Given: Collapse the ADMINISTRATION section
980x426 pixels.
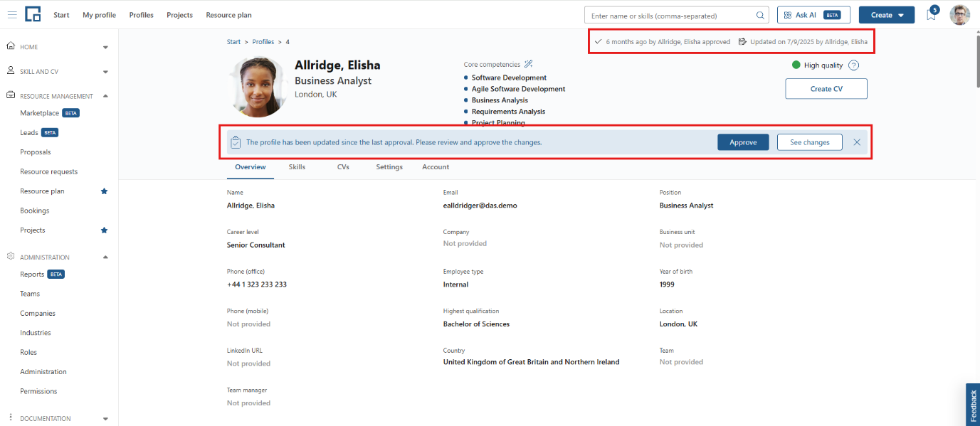Looking at the screenshot, I should coord(105,257).
